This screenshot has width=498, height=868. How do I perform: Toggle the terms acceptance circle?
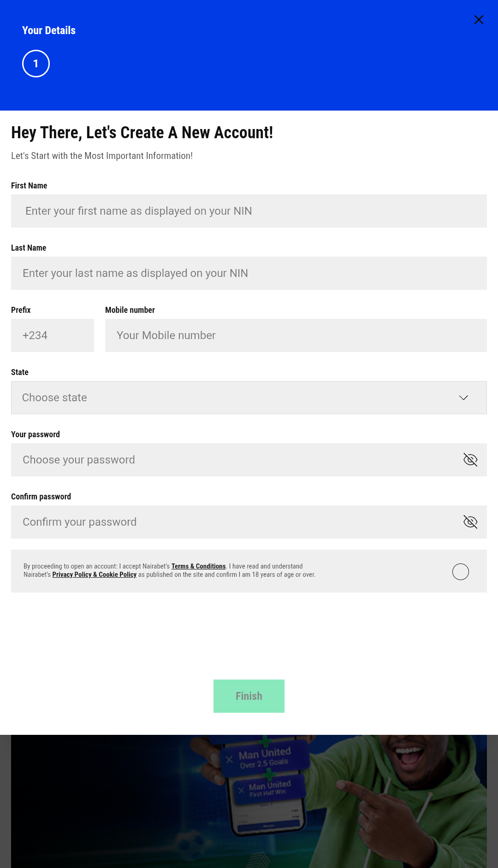click(460, 571)
